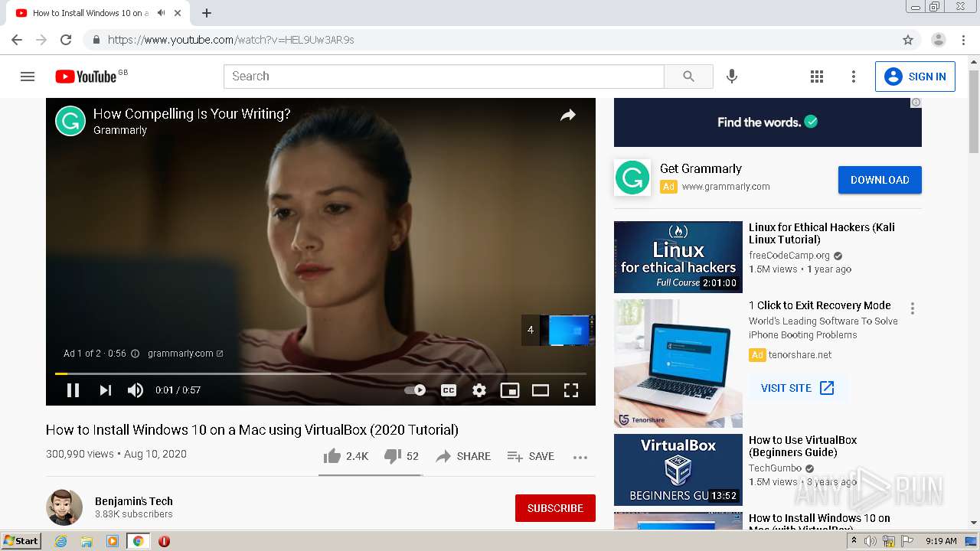Enter full screen mode
The height and width of the screenshot is (551, 980).
(x=571, y=390)
